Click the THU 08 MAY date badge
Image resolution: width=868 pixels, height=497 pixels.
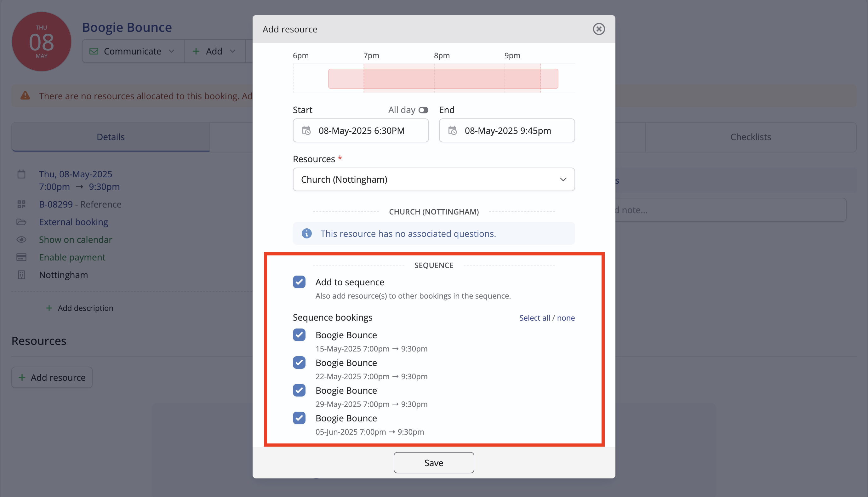pyautogui.click(x=42, y=42)
